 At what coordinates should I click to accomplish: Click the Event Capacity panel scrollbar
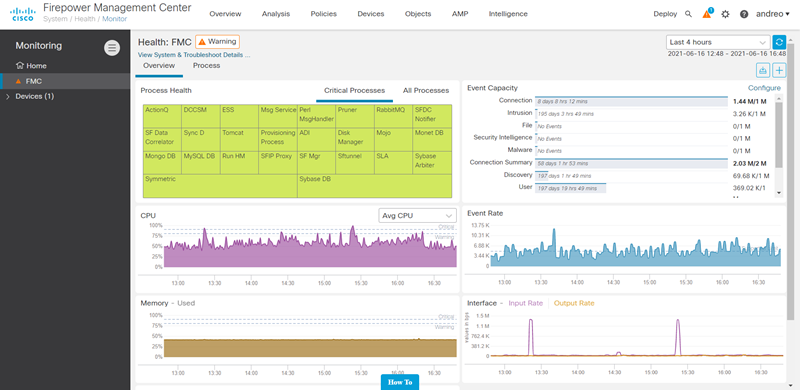pyautogui.click(x=779, y=135)
